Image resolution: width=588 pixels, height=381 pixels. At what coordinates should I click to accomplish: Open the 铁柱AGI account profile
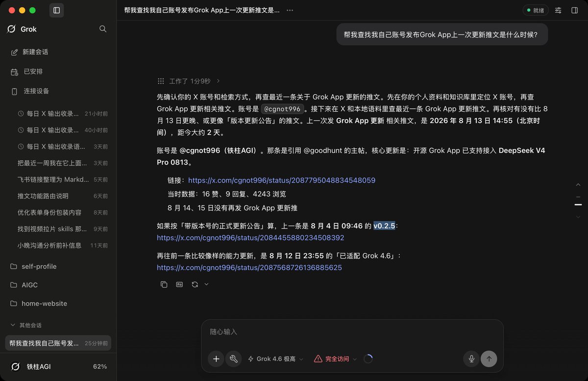[30, 366]
